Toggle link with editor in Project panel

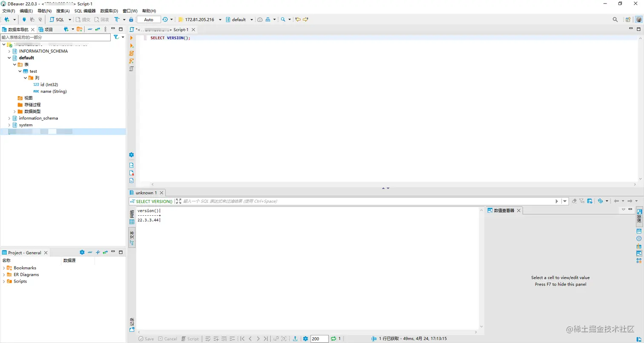(x=105, y=252)
